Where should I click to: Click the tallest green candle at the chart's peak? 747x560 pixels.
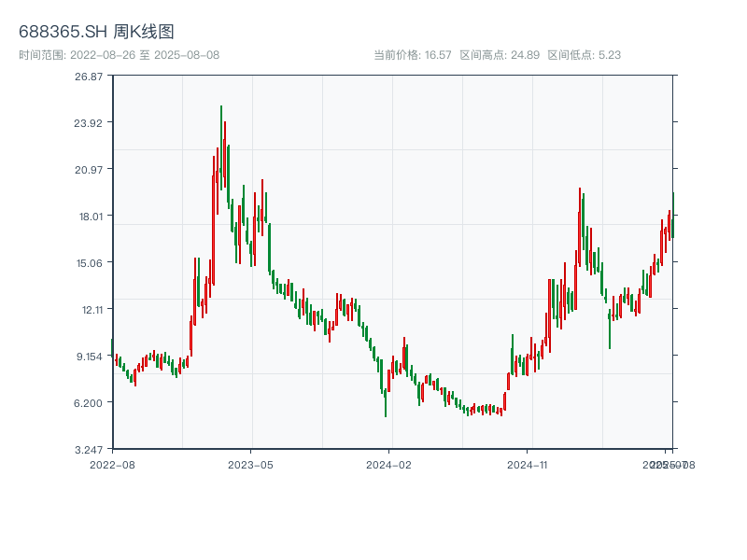coord(221,147)
